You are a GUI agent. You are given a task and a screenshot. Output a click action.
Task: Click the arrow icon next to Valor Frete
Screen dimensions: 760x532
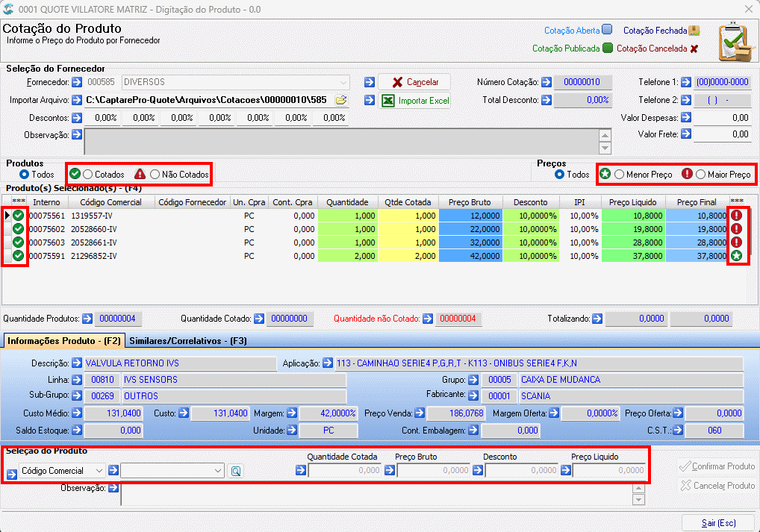pos(686,134)
